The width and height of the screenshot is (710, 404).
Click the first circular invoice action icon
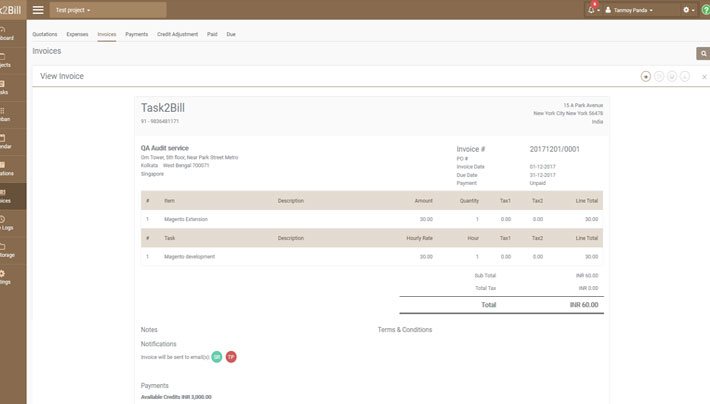(x=646, y=75)
